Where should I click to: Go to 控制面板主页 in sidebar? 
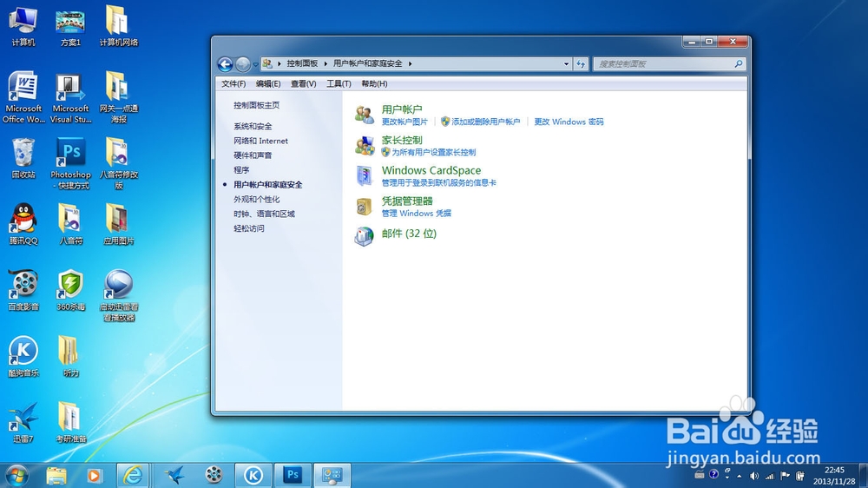(x=256, y=105)
